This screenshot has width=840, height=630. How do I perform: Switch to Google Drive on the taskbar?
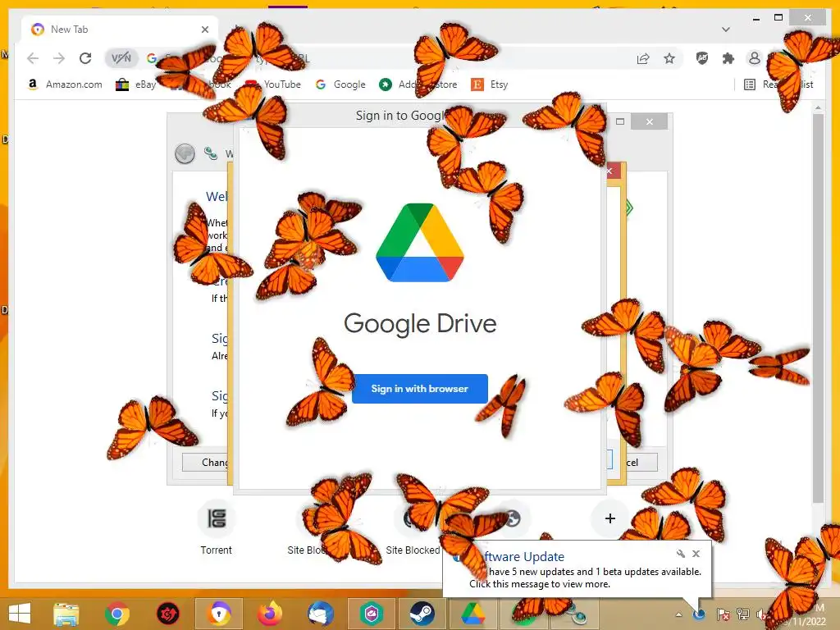pos(473,614)
